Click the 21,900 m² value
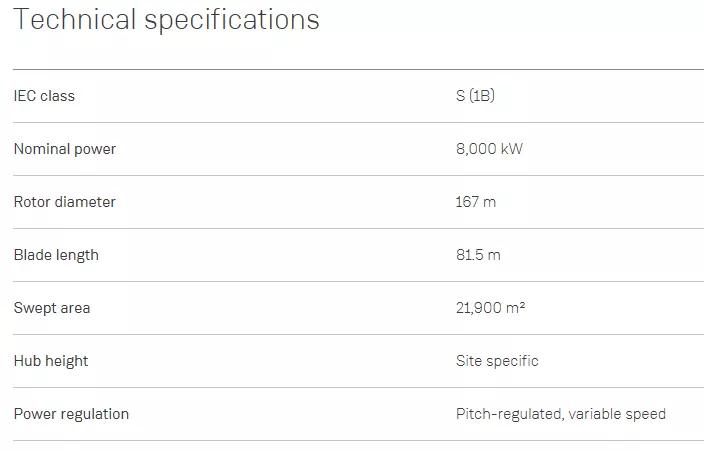Viewport: 704px width, 450px height. click(490, 308)
